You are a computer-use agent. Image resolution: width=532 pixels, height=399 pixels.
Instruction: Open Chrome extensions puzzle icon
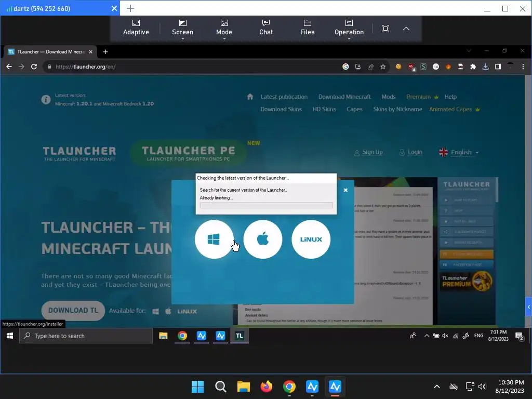click(473, 66)
